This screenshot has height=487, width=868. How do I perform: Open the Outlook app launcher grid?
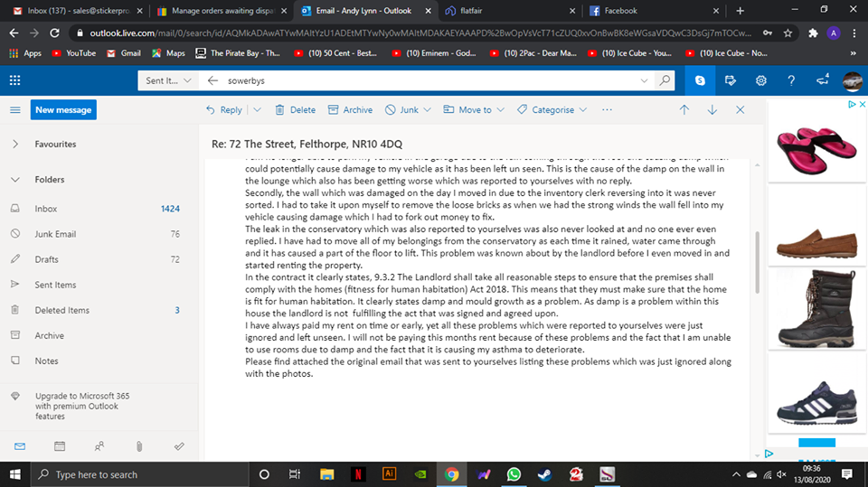[14, 80]
